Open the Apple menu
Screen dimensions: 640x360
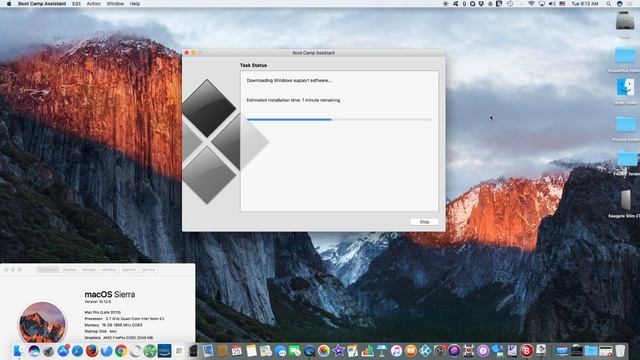pos(9,4)
